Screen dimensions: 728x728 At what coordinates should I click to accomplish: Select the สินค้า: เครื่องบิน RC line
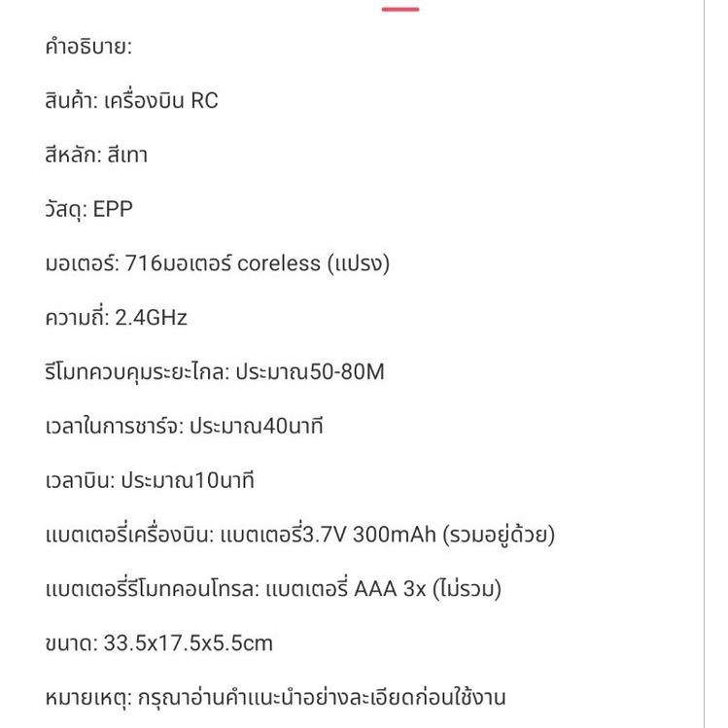[x=131, y=101]
